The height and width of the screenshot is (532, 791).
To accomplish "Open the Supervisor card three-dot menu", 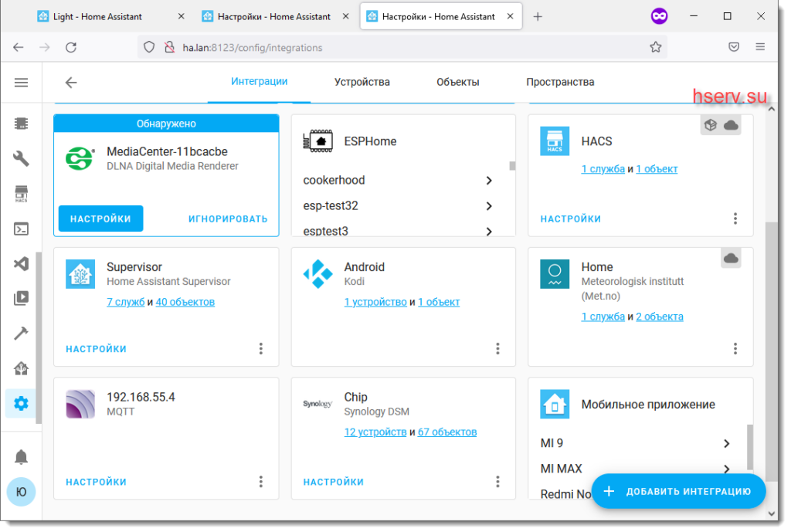I will 261,349.
